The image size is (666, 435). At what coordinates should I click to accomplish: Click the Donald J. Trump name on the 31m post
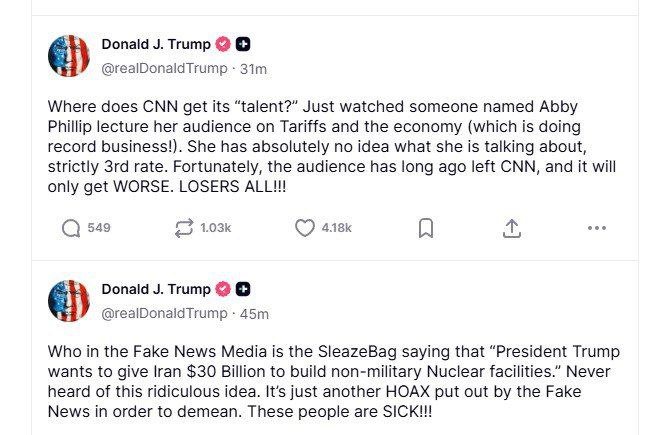click(x=156, y=44)
